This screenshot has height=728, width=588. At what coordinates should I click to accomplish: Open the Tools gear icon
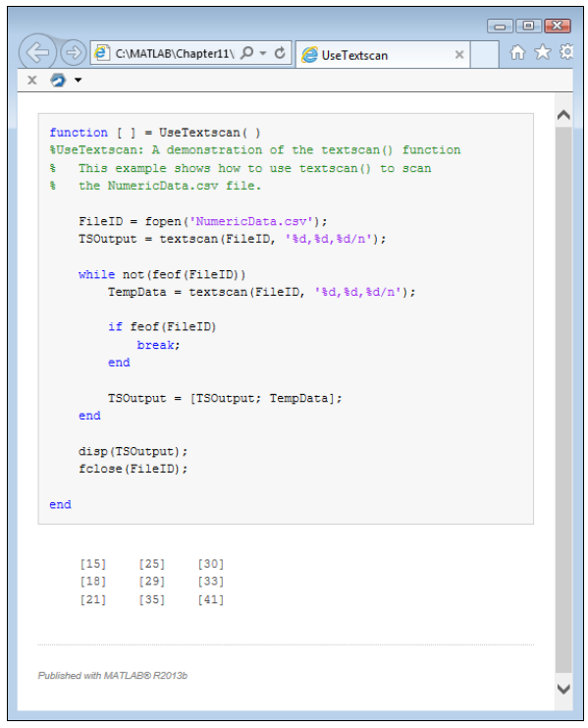[566, 52]
